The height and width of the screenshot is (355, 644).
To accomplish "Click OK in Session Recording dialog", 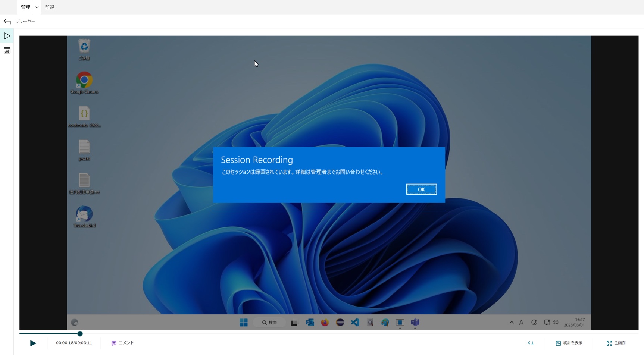I will pyautogui.click(x=421, y=189).
